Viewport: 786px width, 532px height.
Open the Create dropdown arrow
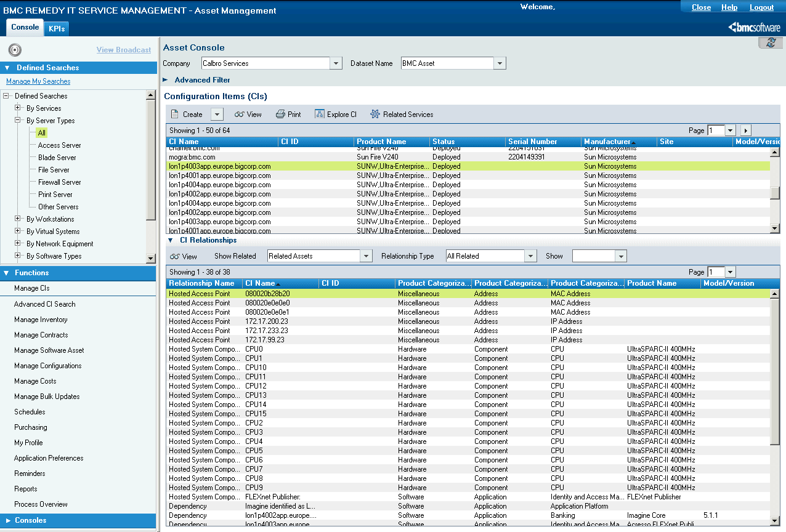(217, 114)
